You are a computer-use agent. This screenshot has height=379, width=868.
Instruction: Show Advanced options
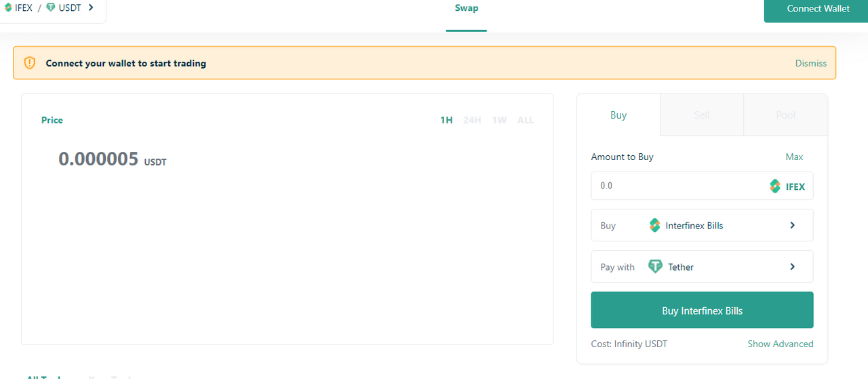(781, 344)
